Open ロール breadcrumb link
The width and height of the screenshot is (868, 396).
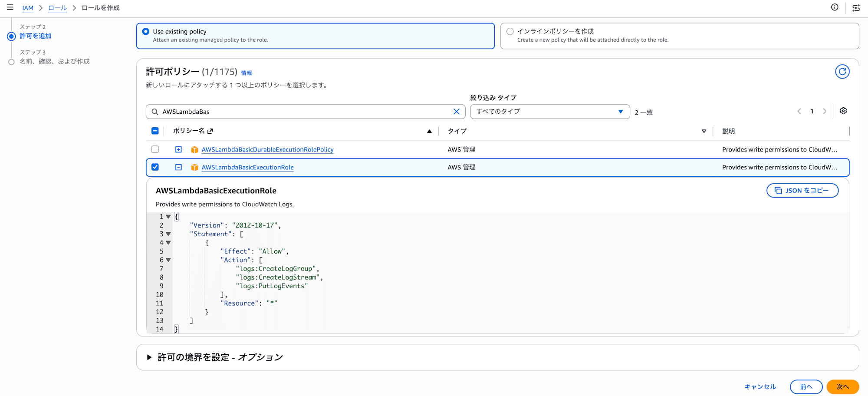tap(57, 8)
